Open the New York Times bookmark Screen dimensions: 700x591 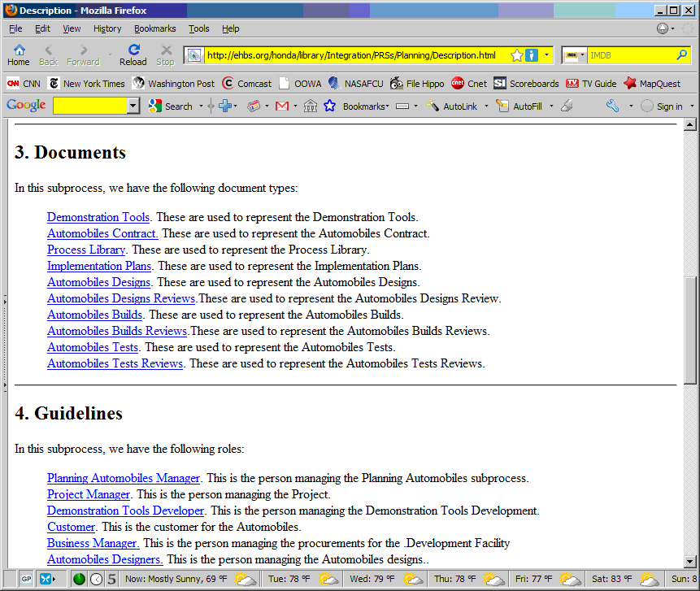click(87, 84)
